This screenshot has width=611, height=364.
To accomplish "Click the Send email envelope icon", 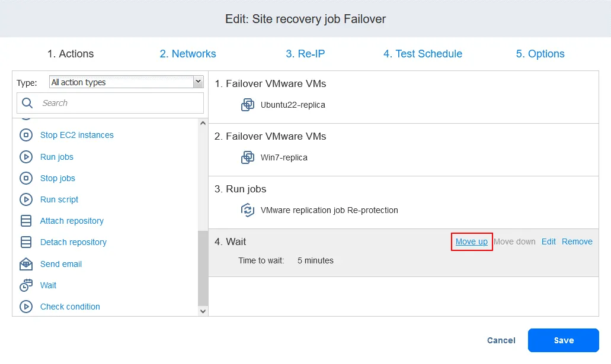I will tap(26, 264).
